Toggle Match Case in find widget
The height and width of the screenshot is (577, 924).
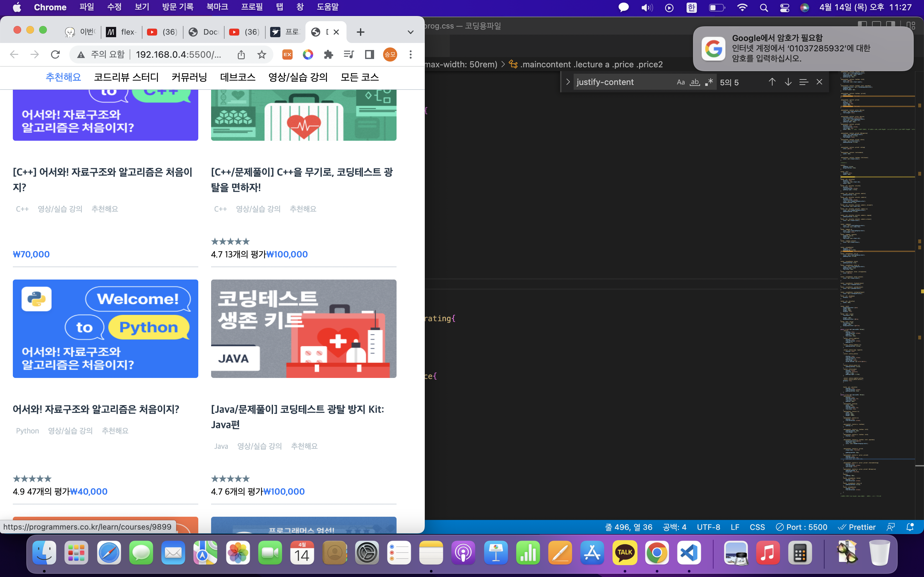(680, 82)
